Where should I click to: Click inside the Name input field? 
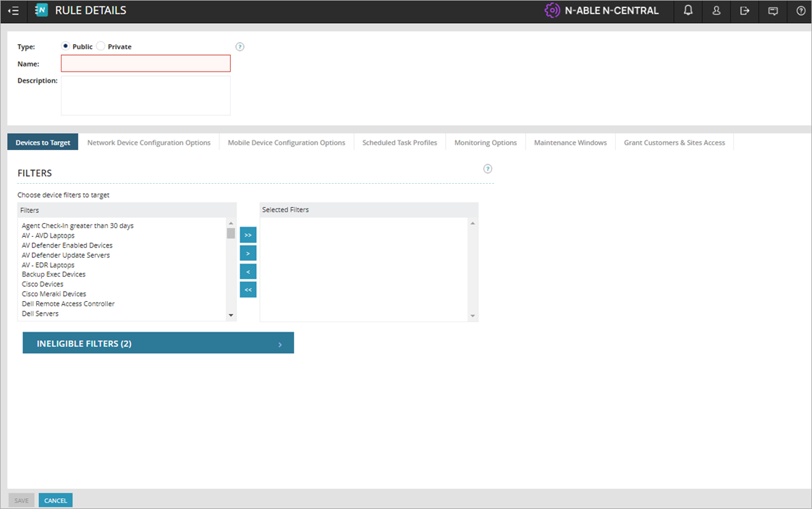pos(145,63)
